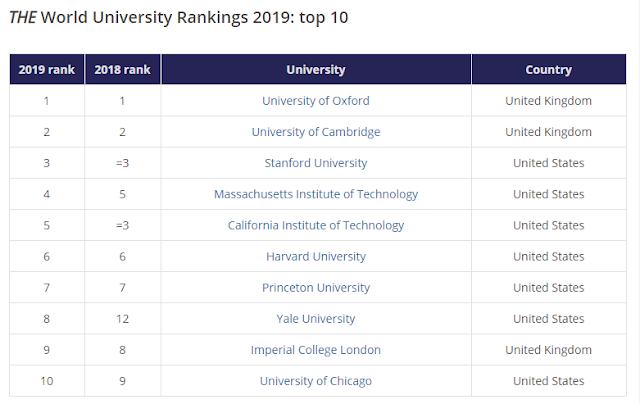
Task: Click United States in Stanford's row
Action: (548, 163)
